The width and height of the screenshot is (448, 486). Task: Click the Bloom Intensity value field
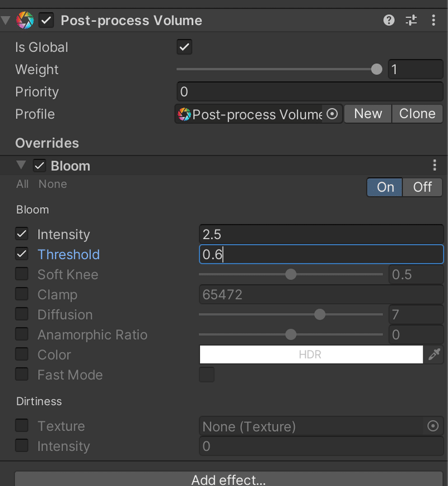(x=321, y=234)
